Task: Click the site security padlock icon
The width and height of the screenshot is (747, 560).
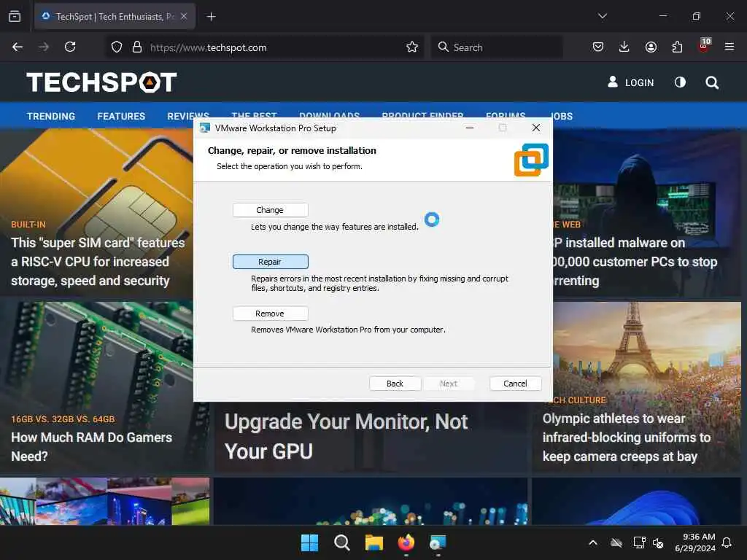Action: coord(136,47)
